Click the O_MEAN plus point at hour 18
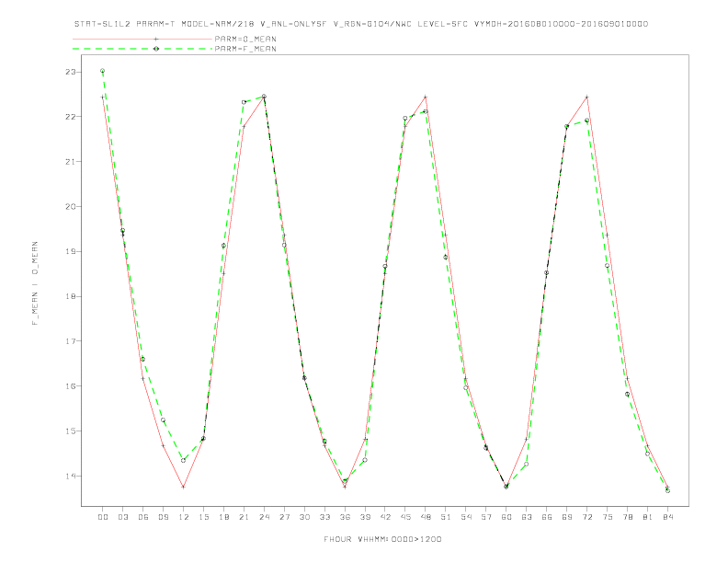728x563 pixels. pos(223,273)
